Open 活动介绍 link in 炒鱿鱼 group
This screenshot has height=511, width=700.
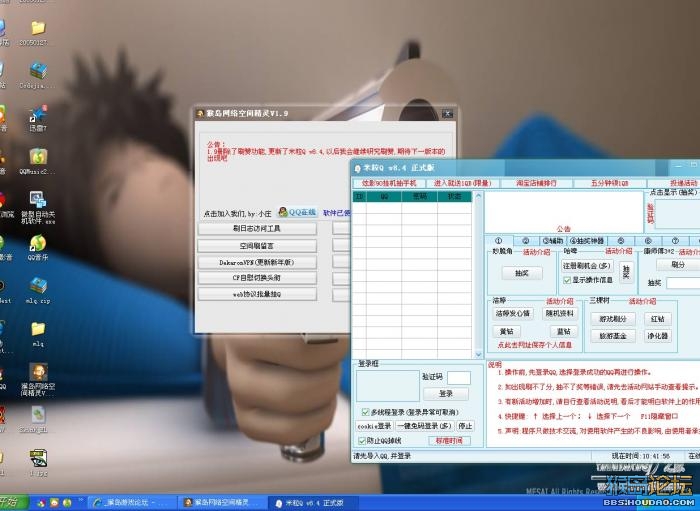[537, 252]
